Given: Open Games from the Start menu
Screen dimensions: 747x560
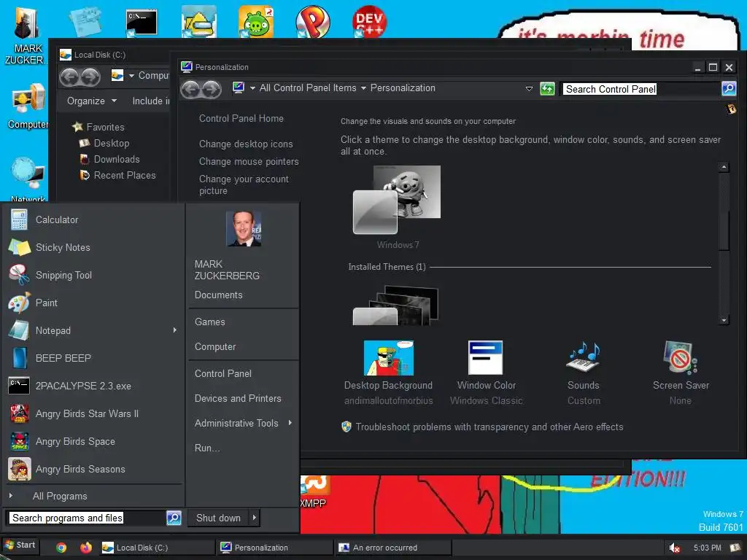Looking at the screenshot, I should [210, 322].
